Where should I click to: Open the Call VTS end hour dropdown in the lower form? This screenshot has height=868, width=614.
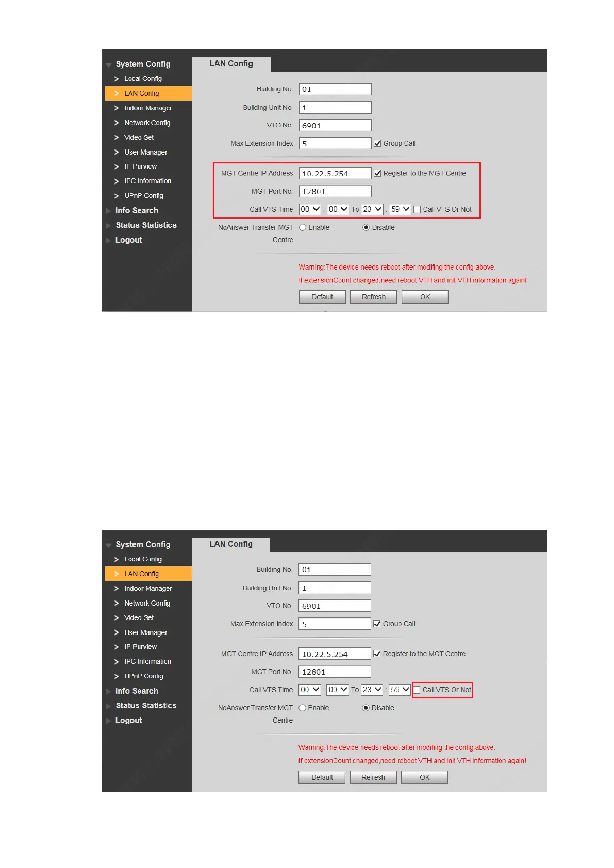click(x=372, y=690)
